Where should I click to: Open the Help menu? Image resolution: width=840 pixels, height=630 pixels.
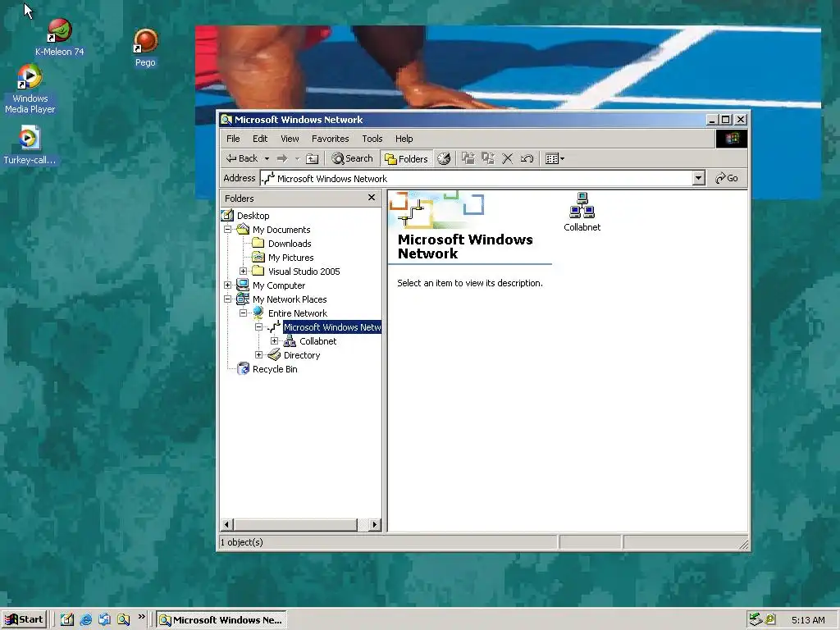404,139
